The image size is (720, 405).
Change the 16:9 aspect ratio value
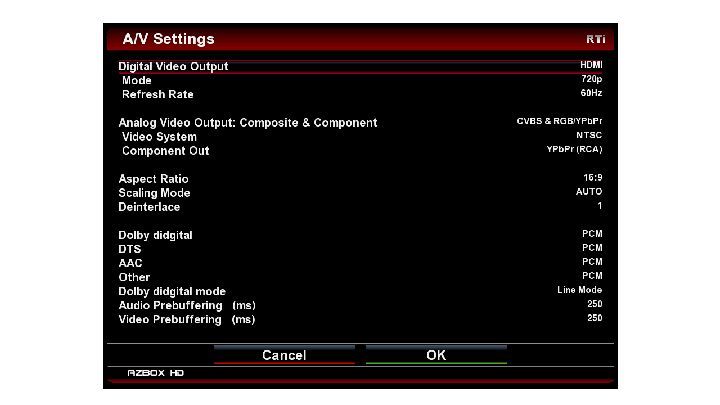click(x=593, y=178)
